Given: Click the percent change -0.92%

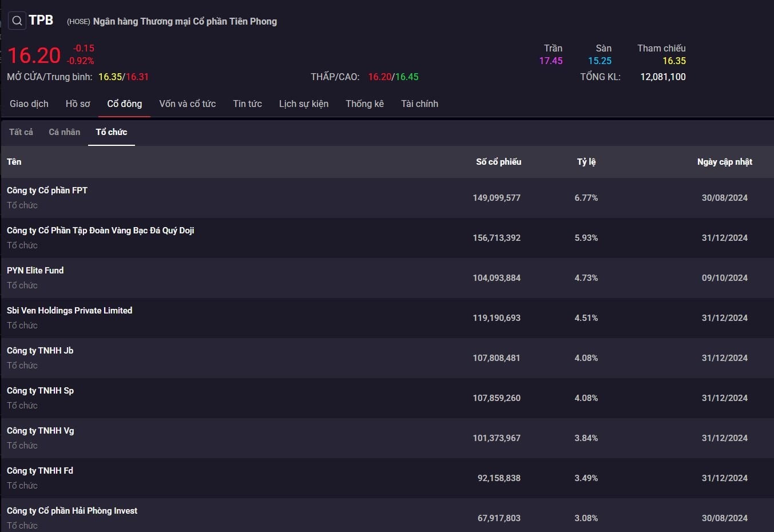Looking at the screenshot, I should (x=80, y=61).
